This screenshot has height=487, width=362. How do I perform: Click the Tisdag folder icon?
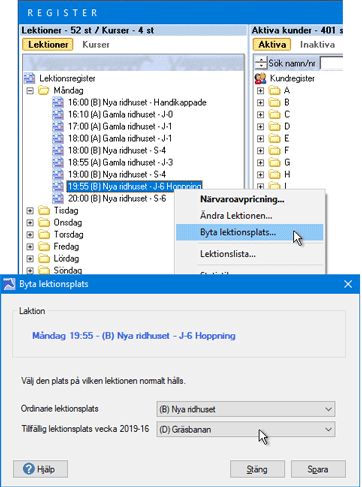[44, 210]
